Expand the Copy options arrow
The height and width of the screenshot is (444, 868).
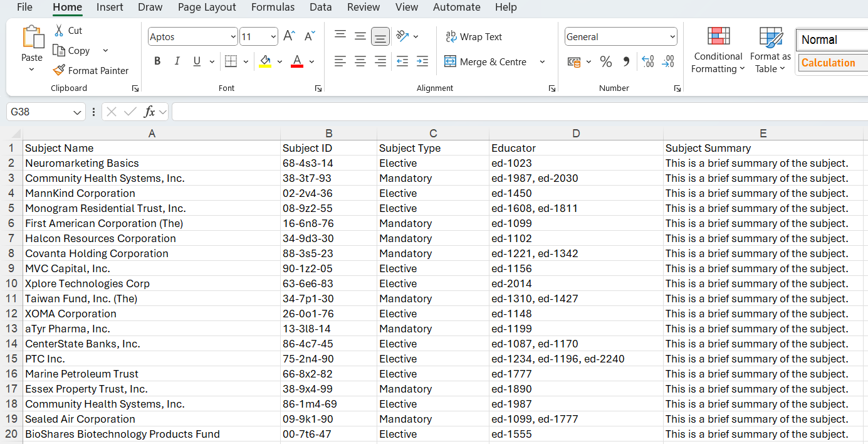point(105,50)
